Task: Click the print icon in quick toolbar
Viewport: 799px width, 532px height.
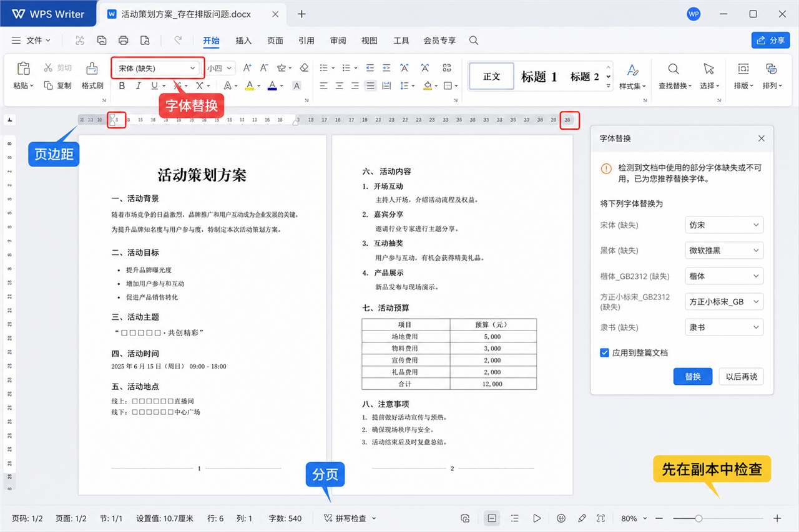Action: (123, 41)
